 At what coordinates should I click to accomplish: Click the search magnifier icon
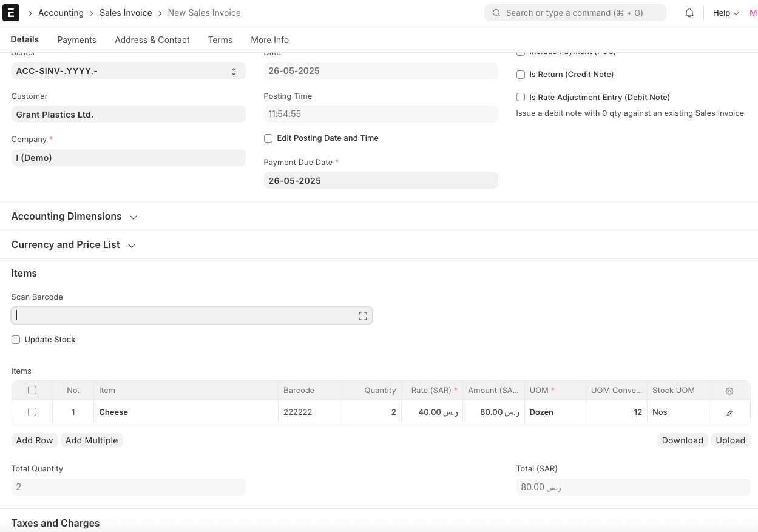tap(496, 13)
